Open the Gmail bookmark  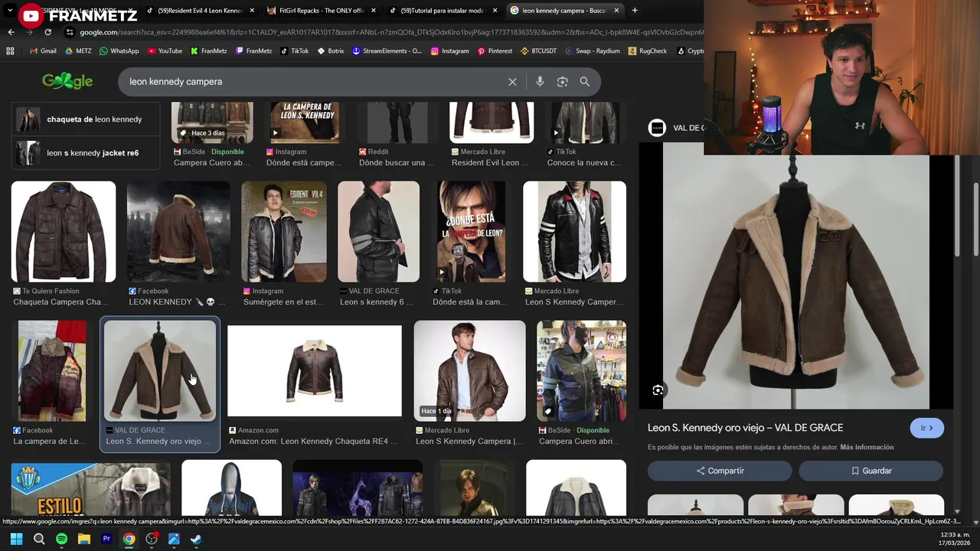click(x=43, y=51)
